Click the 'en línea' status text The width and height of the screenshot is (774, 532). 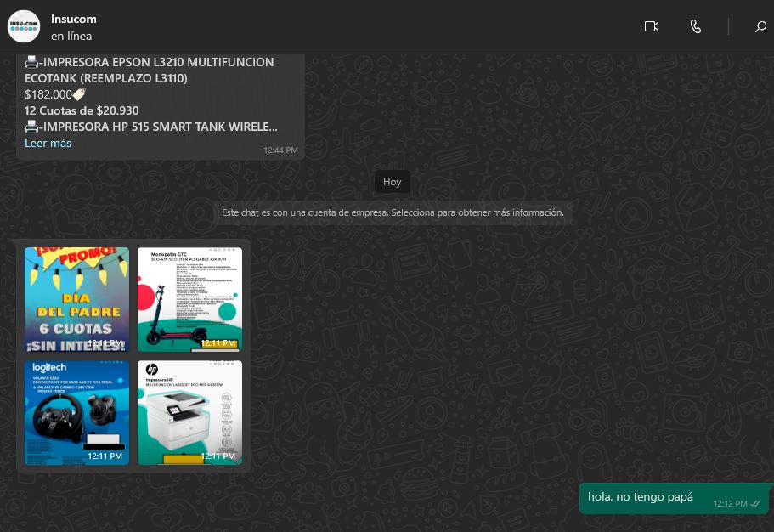[x=71, y=36]
